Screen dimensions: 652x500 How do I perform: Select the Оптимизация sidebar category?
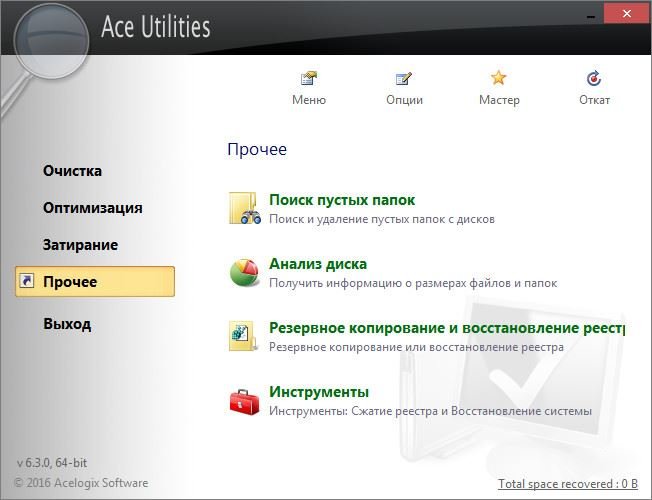(93, 208)
